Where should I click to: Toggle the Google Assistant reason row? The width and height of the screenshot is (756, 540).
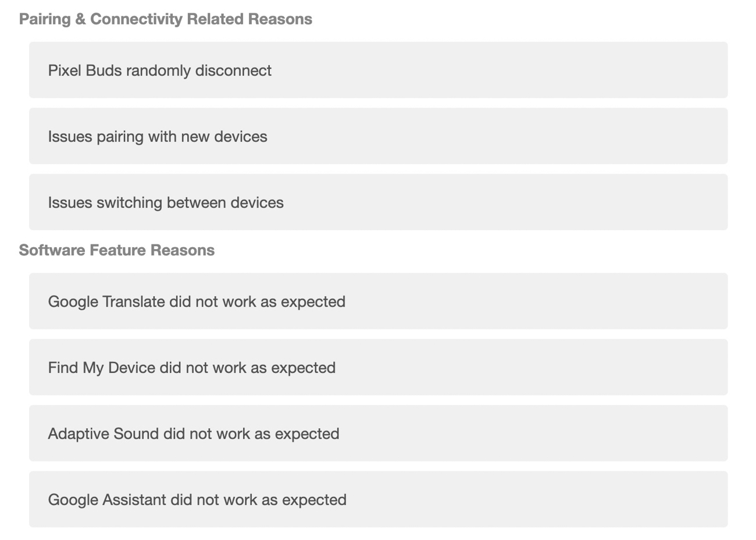[378, 500]
